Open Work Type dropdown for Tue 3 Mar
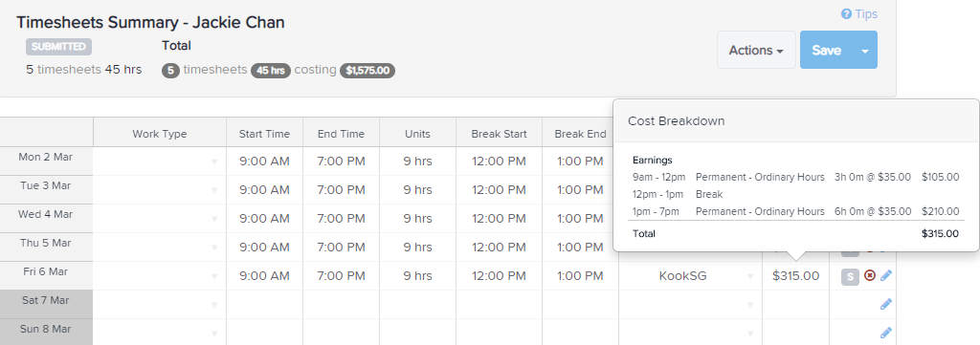The height and width of the screenshot is (345, 980). (x=214, y=190)
